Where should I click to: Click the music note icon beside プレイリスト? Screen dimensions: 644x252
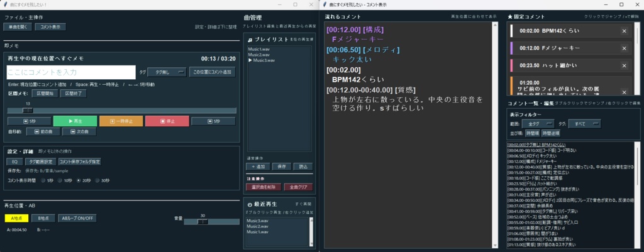pyautogui.click(x=250, y=40)
